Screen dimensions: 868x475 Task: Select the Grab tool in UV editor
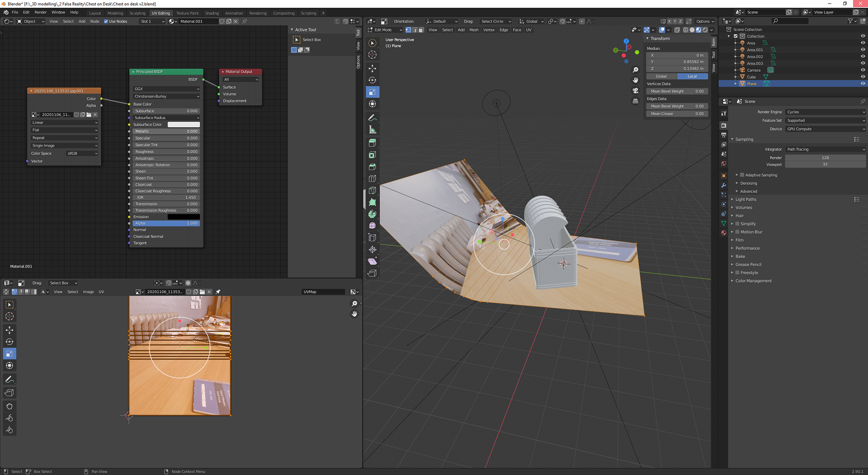pos(9,406)
